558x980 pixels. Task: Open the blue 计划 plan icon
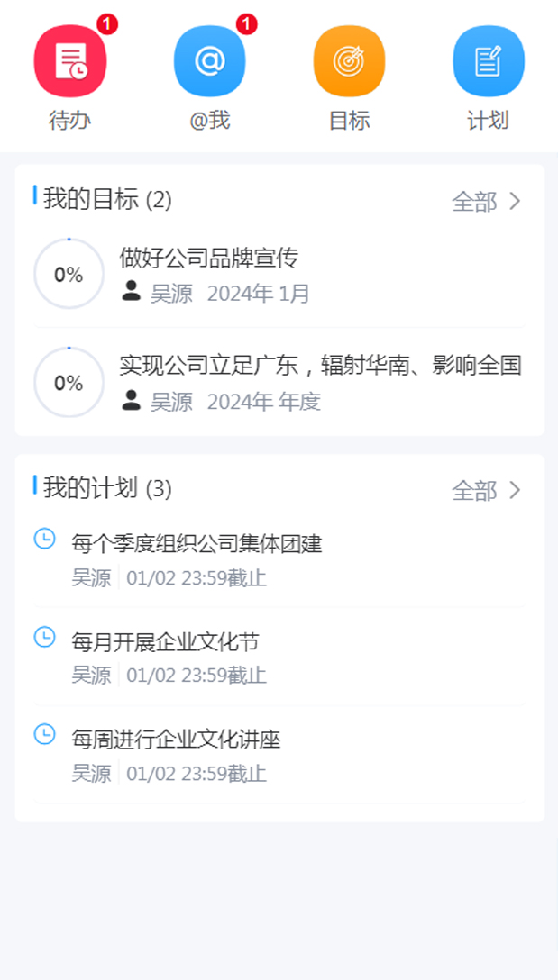489,61
